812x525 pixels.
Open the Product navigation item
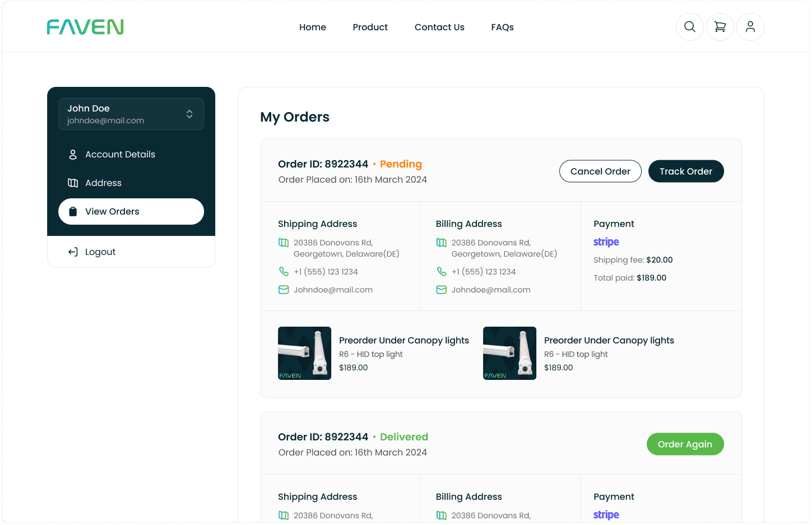click(x=370, y=27)
